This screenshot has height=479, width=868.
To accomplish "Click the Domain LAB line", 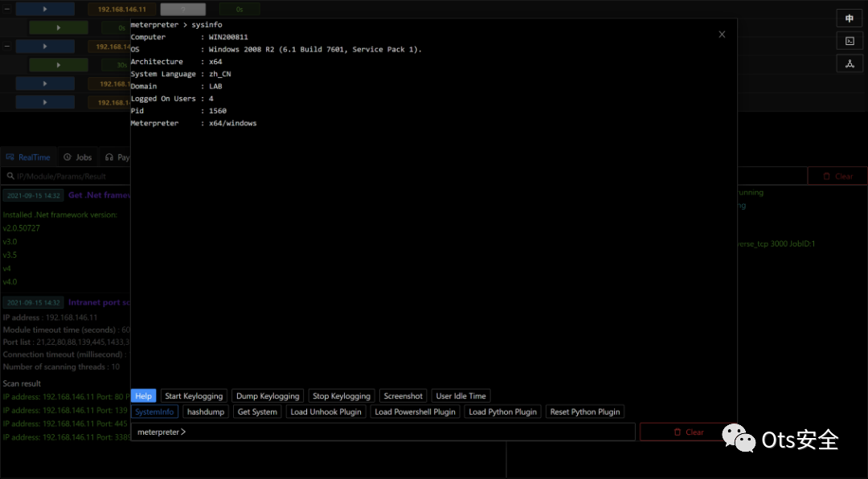I will [177, 86].
